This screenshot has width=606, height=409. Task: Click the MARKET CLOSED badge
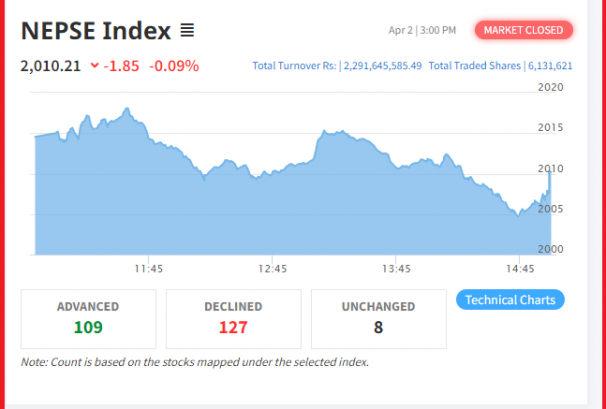(524, 30)
